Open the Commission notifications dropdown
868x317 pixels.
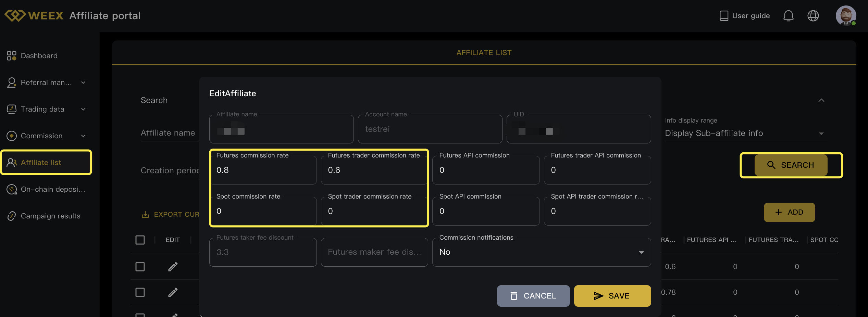click(541, 252)
